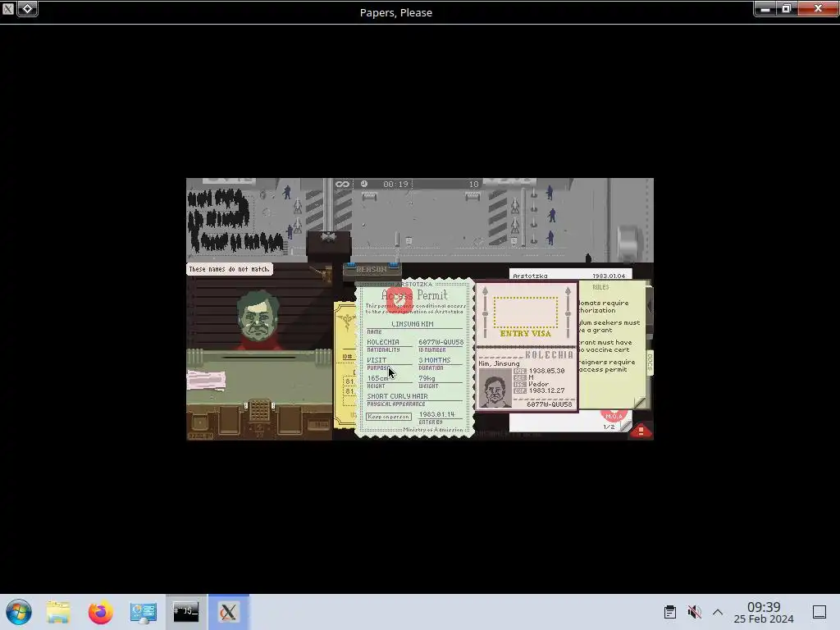Viewport: 840px width, 630px height.
Task: Open the control panel taskbar icon
Action: [143, 612]
